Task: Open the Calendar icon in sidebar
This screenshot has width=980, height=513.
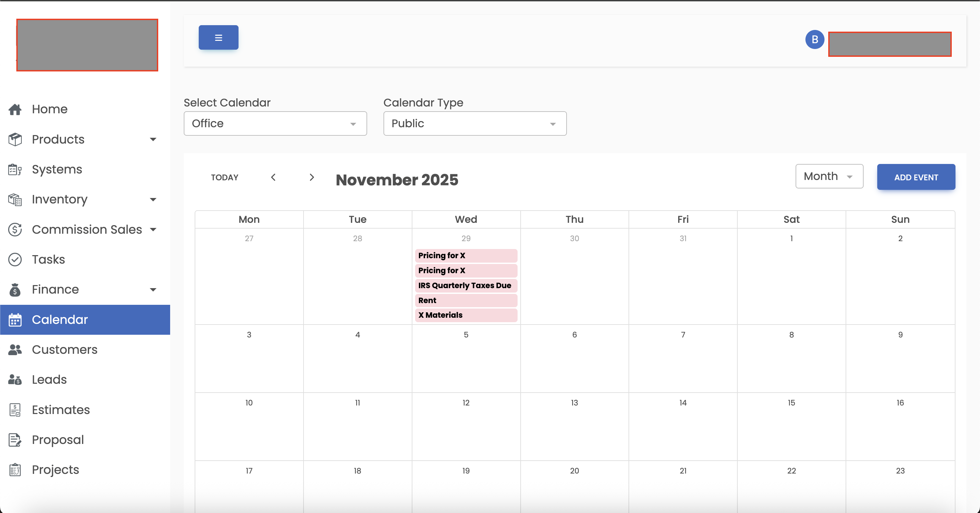Action: pos(15,320)
